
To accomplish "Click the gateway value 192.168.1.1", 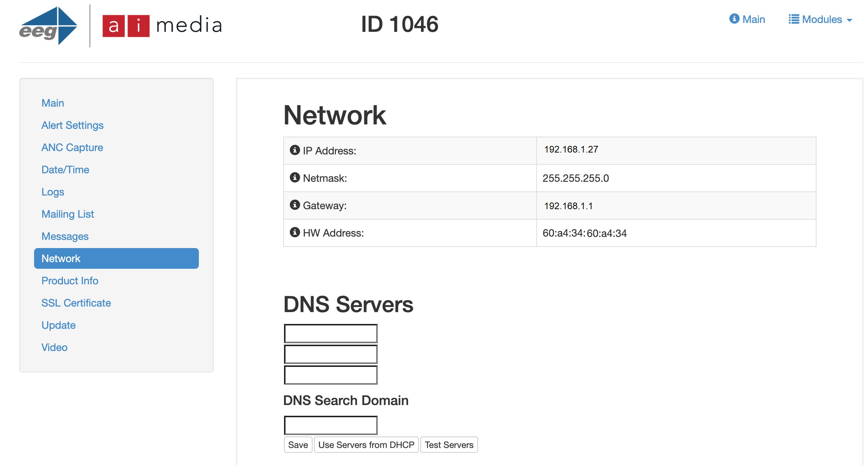I will [568, 206].
